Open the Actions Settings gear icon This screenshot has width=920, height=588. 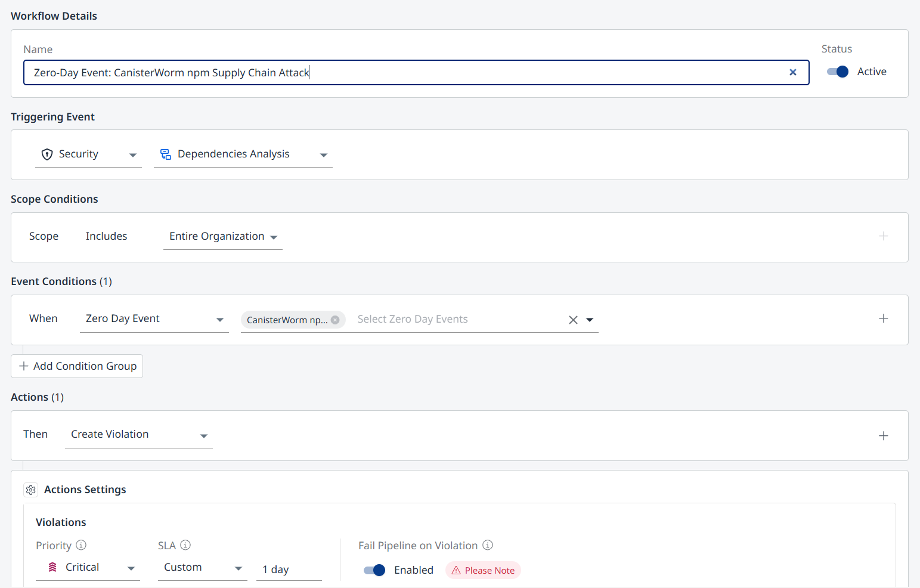pos(31,490)
